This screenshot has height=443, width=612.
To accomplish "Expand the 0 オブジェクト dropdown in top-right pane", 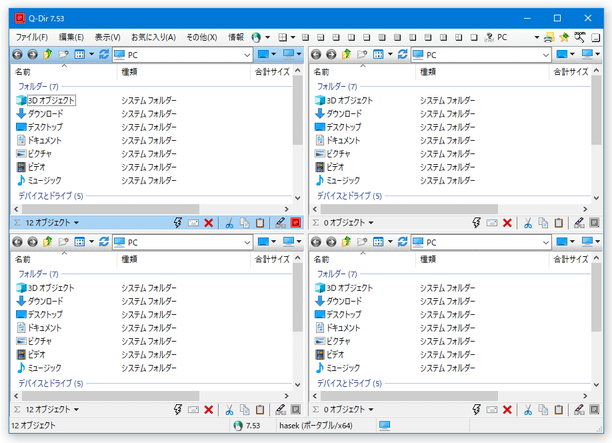I will coord(371,223).
